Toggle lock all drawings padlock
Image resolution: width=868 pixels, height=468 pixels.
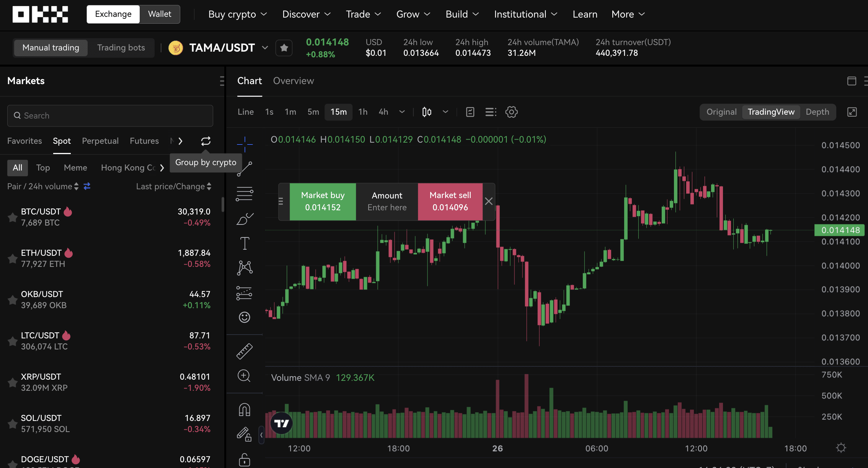point(244,460)
